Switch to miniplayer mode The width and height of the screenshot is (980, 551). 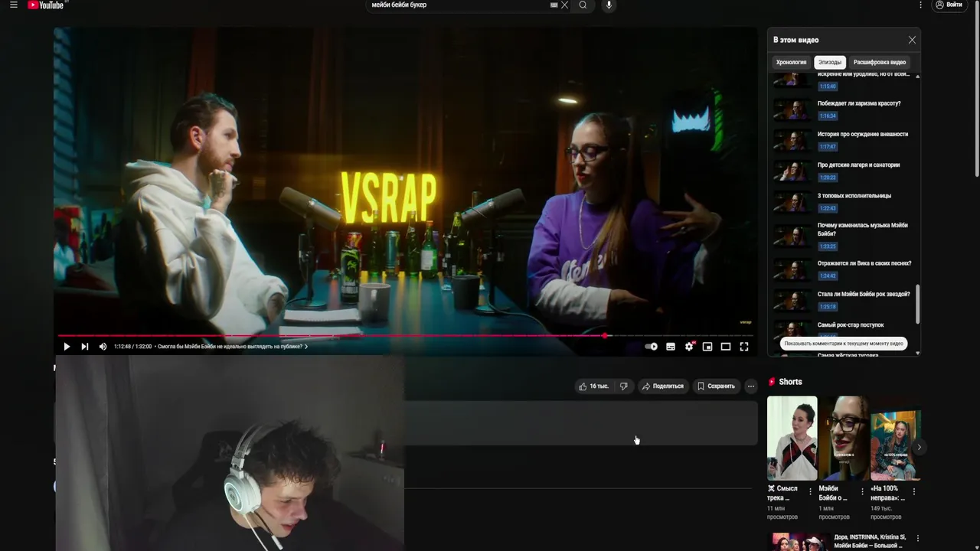(707, 347)
